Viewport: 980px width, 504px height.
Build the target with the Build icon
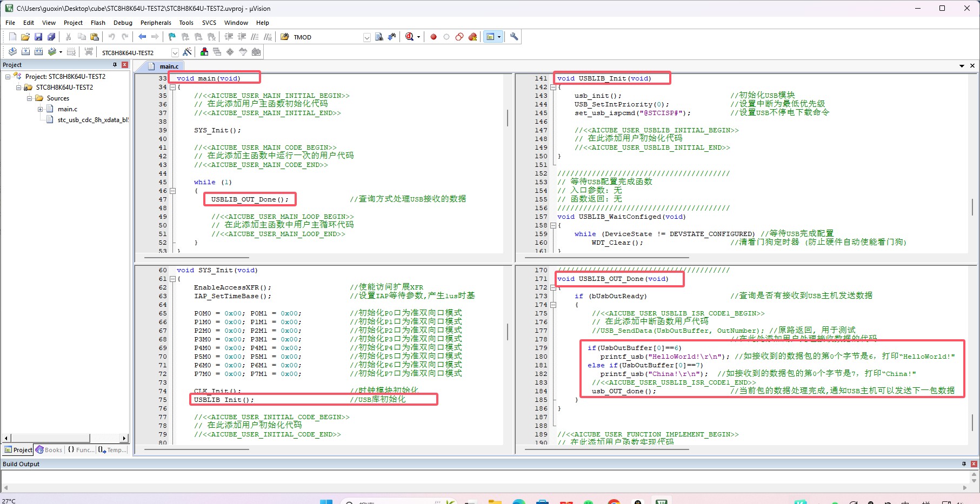(25, 52)
